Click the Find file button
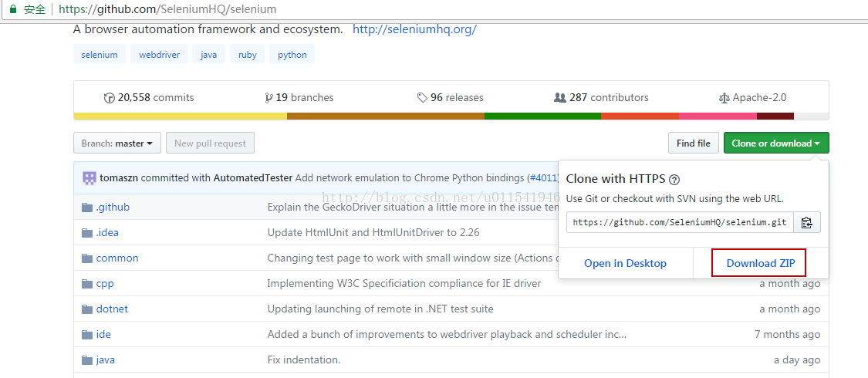Image resolution: width=868 pixels, height=378 pixels. (693, 143)
